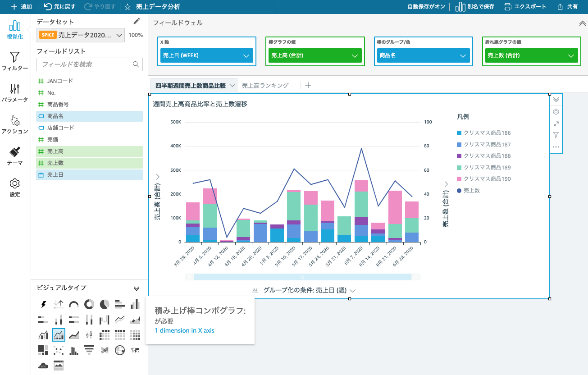Select the points-on-map globe visual type

(x=120, y=350)
